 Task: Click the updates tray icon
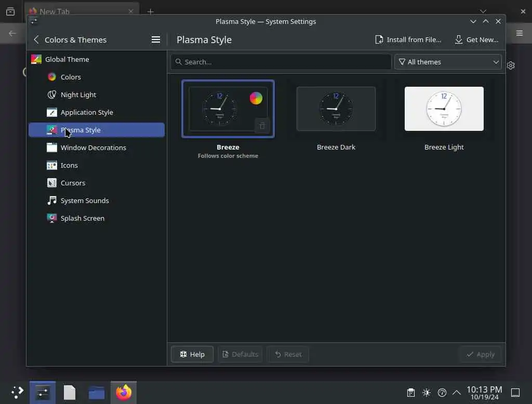(442, 393)
